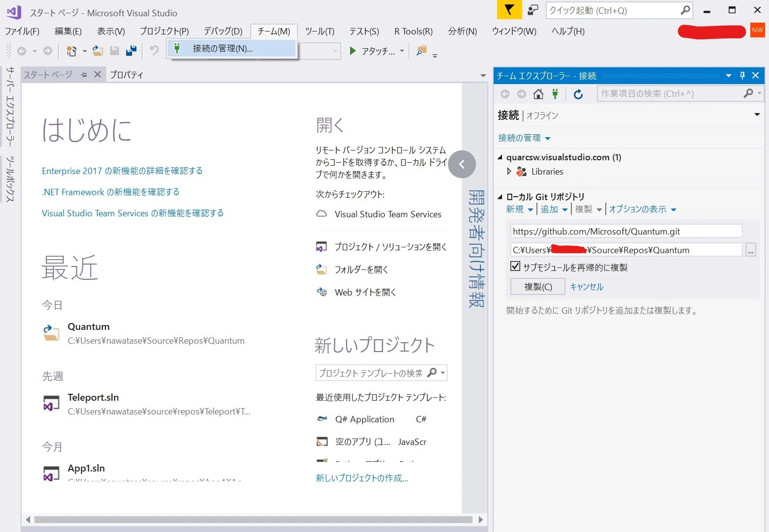Open Team Explorer window position dropdown
Image resolution: width=769 pixels, height=532 pixels.
pos(729,75)
